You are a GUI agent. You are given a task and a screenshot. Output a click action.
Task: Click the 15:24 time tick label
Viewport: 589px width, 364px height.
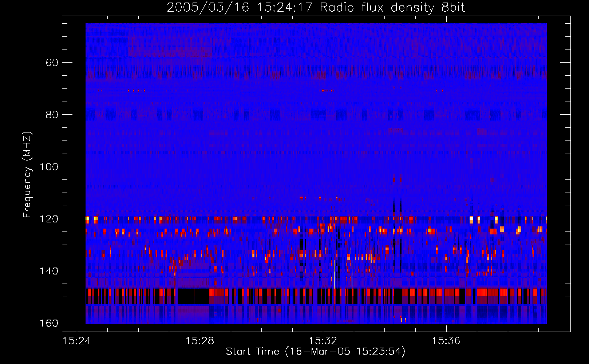(76, 341)
